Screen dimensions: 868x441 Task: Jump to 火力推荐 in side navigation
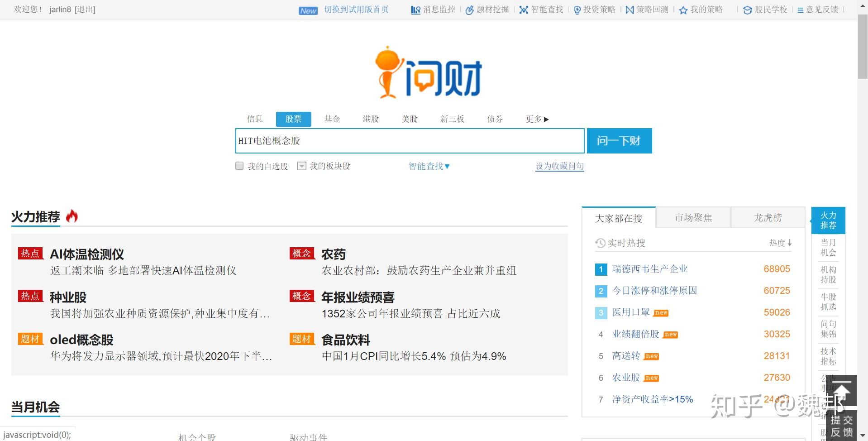(828, 220)
